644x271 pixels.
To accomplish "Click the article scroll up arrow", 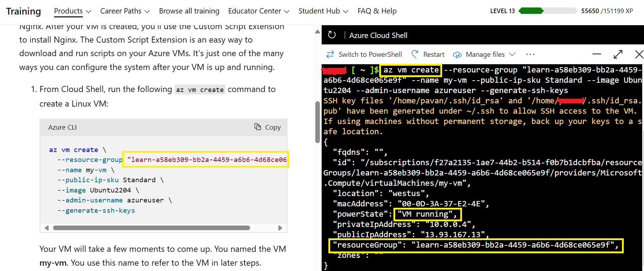I will (x=317, y=32).
